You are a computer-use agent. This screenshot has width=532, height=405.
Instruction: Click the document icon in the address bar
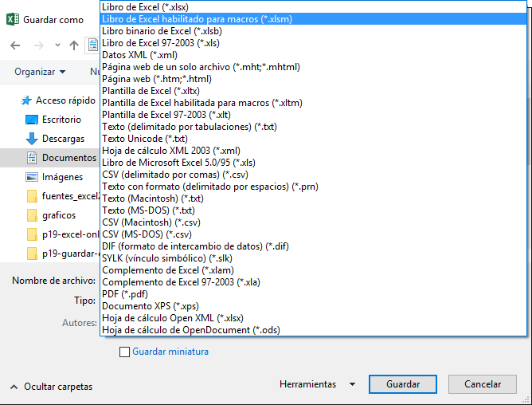pos(93,45)
